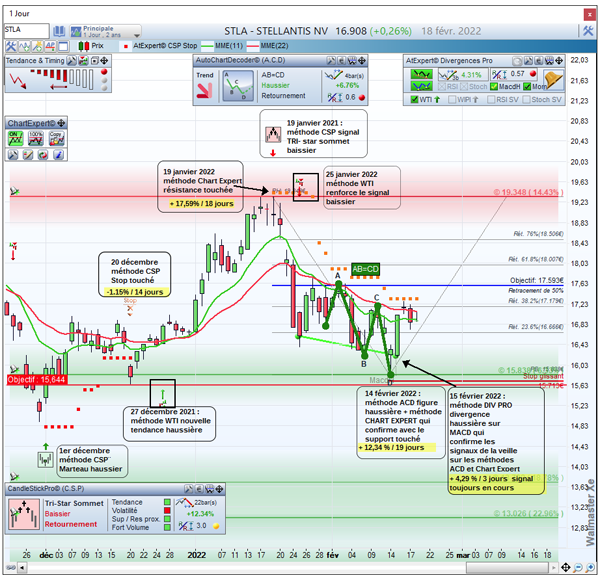Click the move handle of Divergences Pro panel
The width and height of the screenshot is (600, 580).
[559, 60]
